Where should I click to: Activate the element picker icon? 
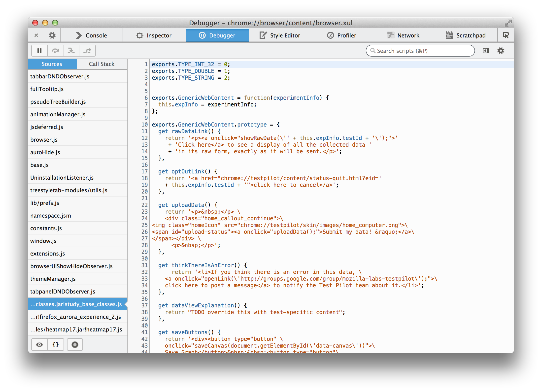(x=506, y=35)
